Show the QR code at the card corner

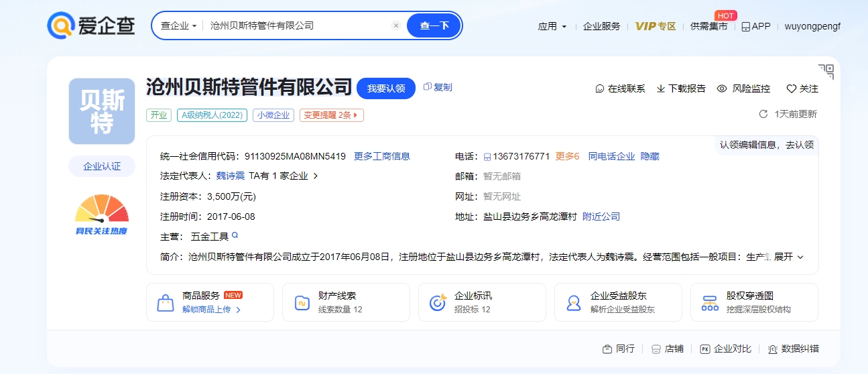click(826, 71)
